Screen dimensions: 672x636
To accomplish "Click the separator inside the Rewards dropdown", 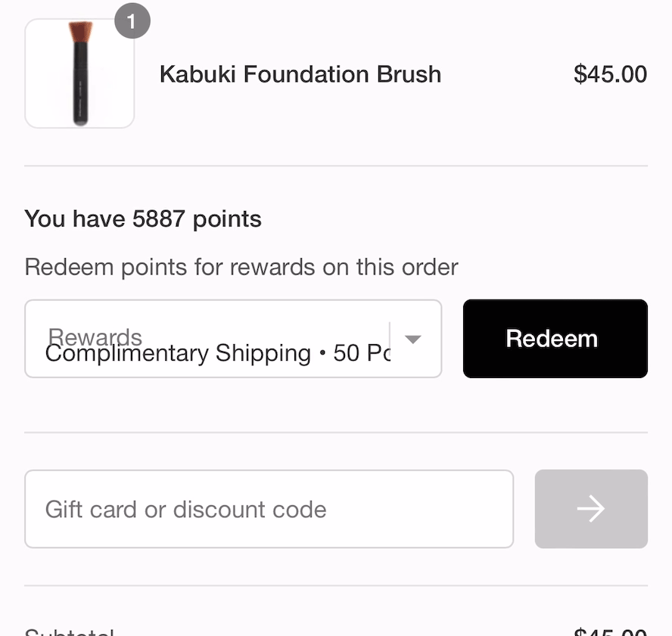I will tap(390, 339).
